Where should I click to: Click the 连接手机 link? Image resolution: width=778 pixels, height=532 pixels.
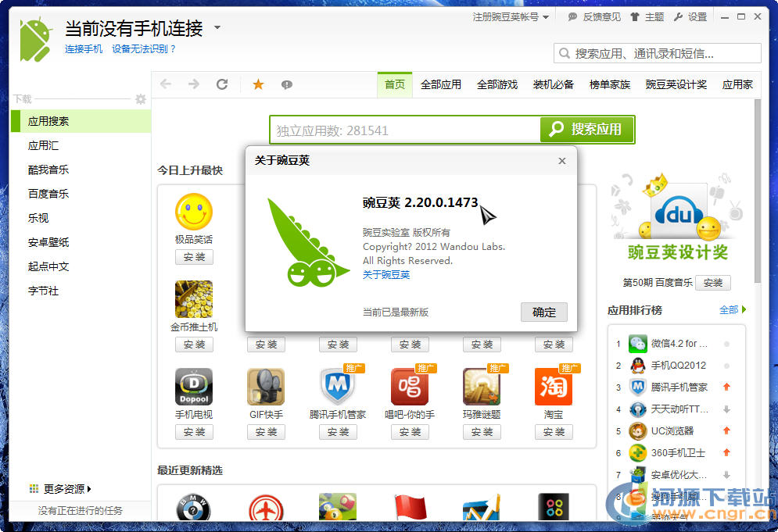(84, 49)
